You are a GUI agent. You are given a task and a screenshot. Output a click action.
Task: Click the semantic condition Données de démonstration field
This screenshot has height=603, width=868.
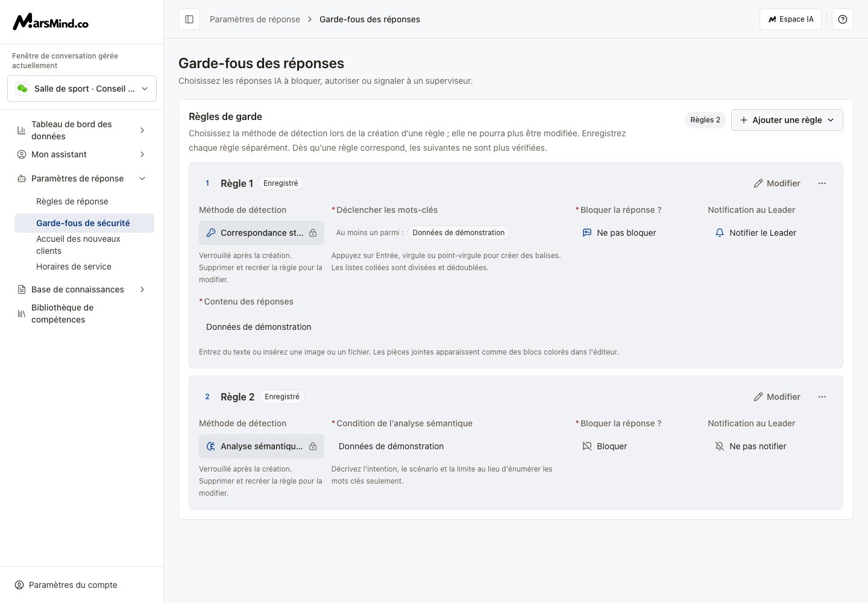(450, 446)
